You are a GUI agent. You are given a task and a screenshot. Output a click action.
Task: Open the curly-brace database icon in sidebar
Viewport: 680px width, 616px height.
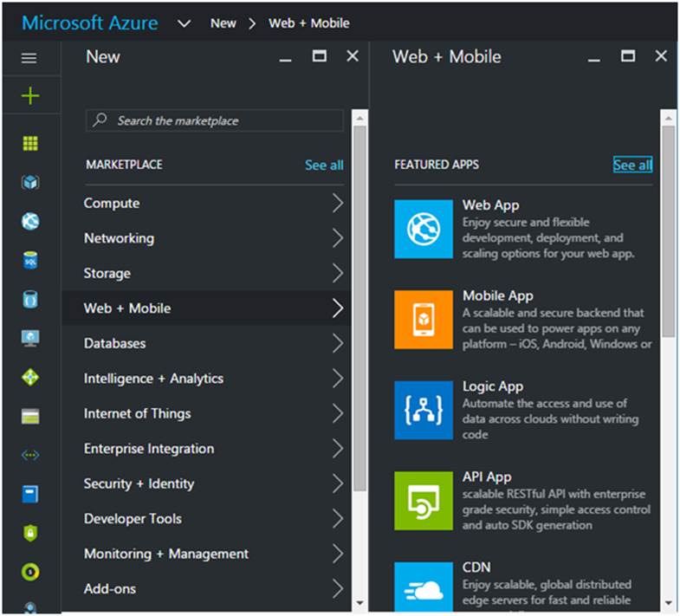click(30, 299)
